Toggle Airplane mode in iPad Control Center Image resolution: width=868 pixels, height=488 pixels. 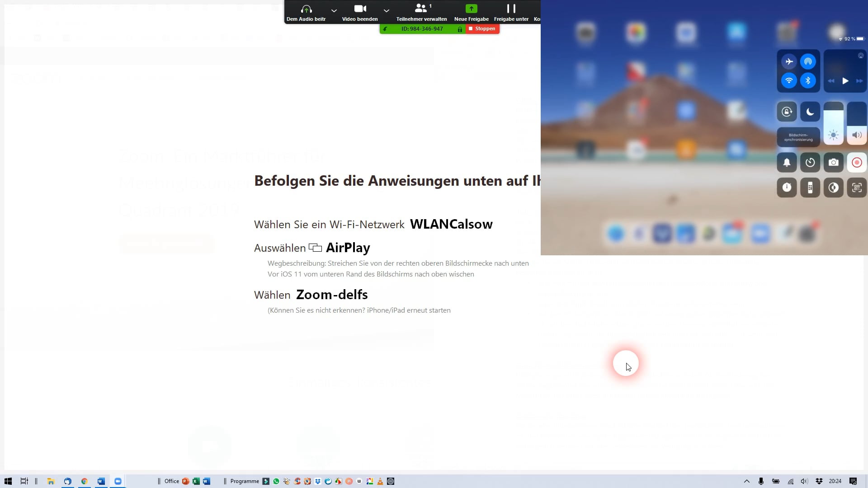point(789,61)
